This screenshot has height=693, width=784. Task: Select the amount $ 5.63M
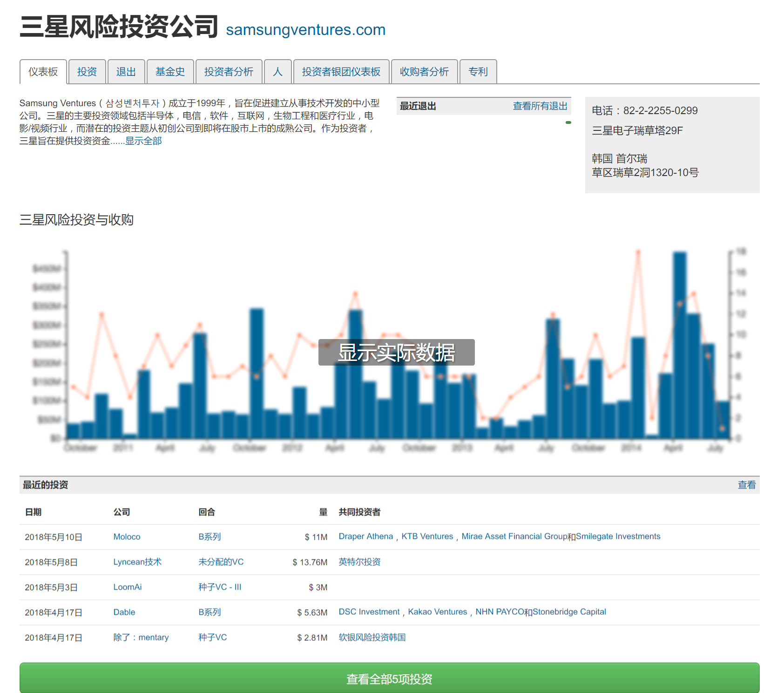pyautogui.click(x=312, y=613)
